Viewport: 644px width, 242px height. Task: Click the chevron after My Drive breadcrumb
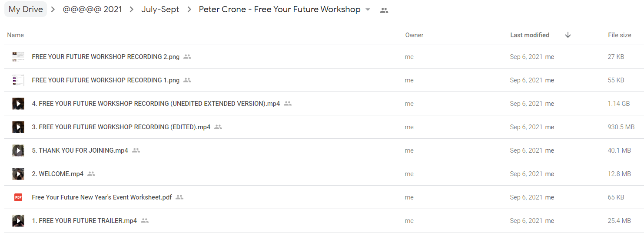coord(53,10)
